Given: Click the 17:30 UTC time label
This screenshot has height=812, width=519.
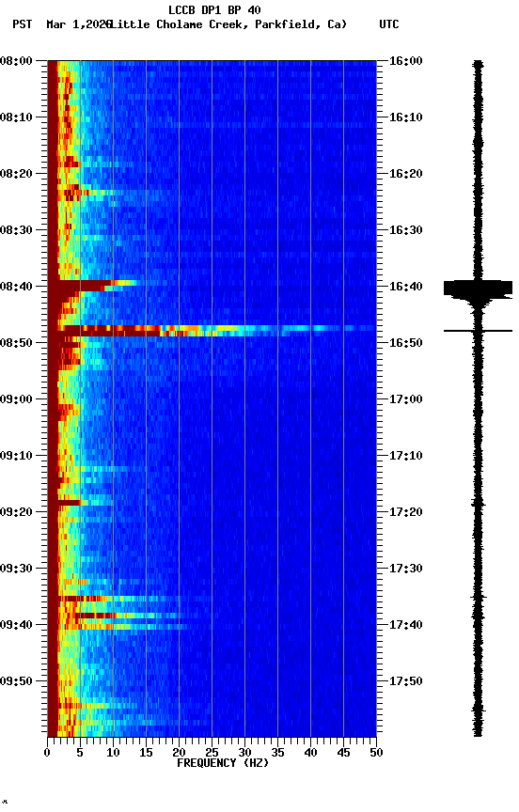Looking at the screenshot, I should click(406, 569).
